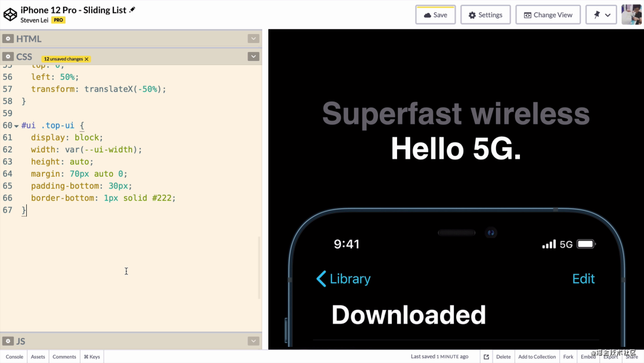Viewport: 644px width, 363px height.
Task: Edit pen title with pencil icon
Action: (132, 10)
